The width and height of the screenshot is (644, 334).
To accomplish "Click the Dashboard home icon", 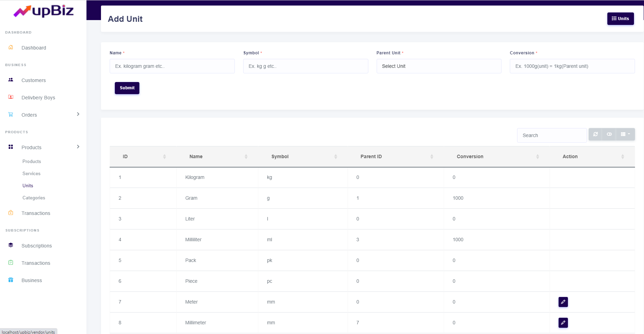I will point(11,47).
